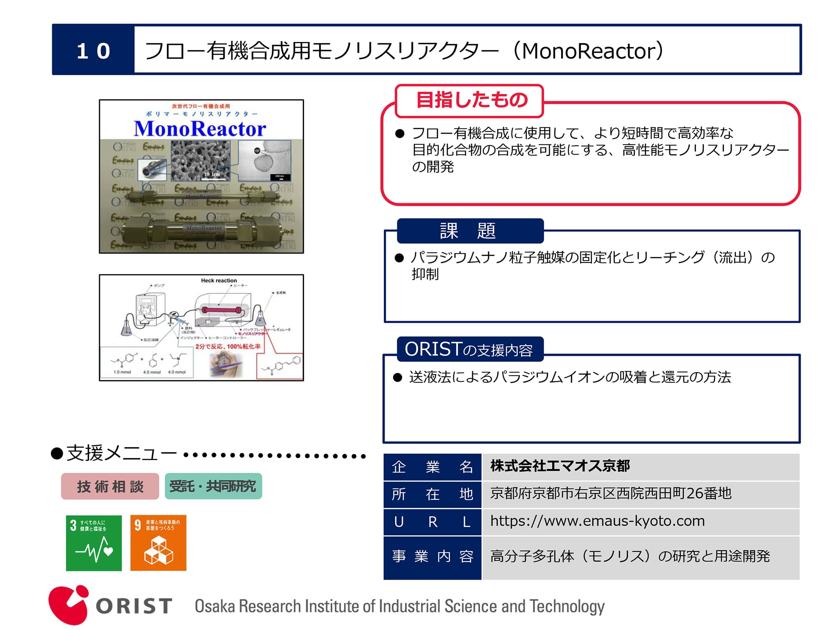Screen dimensions: 840x630
Task: Click the slide number 10 box
Action: (x=93, y=50)
